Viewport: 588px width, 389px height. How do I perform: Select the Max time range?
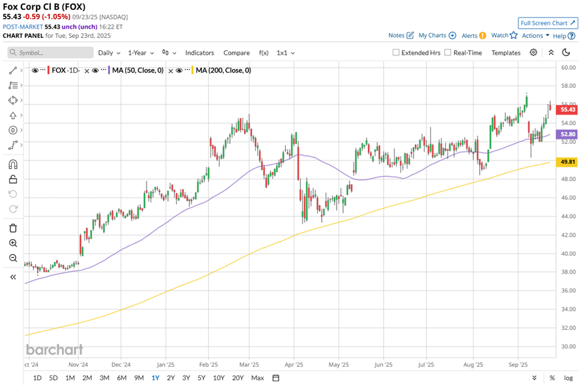(x=258, y=378)
